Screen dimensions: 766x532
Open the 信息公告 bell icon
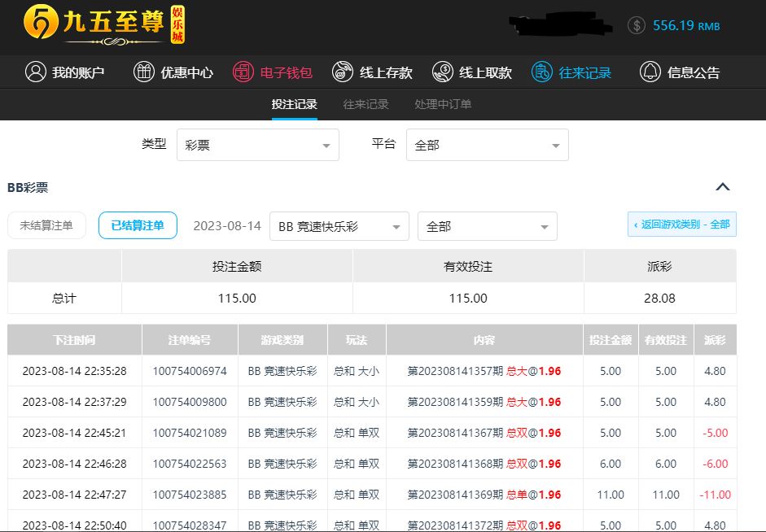[x=650, y=72]
